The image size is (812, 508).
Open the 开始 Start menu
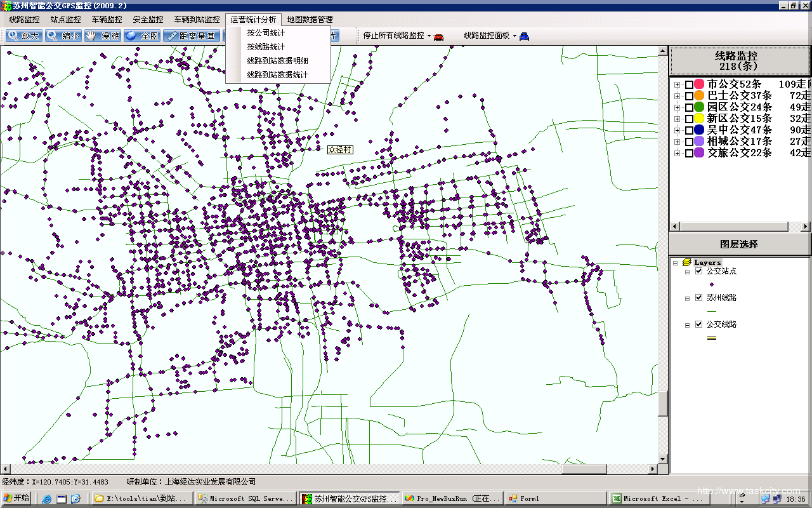click(17, 498)
